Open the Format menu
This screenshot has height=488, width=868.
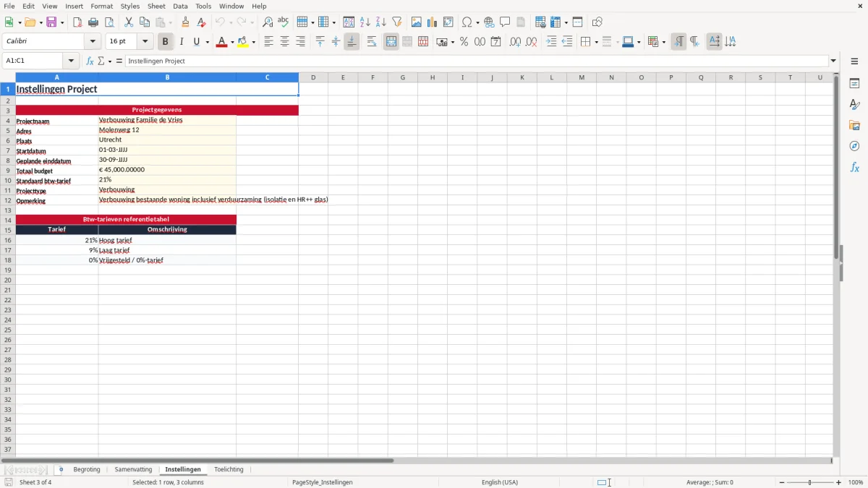[x=101, y=6]
